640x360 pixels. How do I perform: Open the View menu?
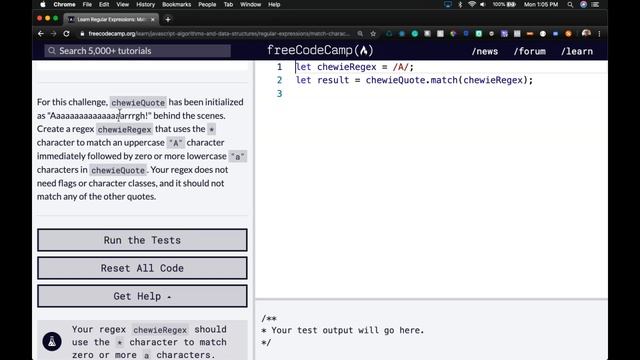pyautogui.click(x=122, y=4)
